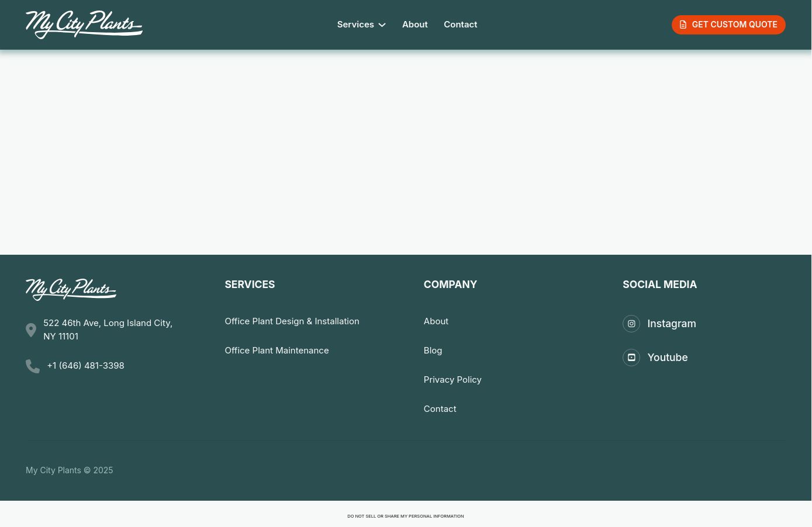812x527 pixels.
Task: Click the phone handset icon
Action: click(33, 366)
